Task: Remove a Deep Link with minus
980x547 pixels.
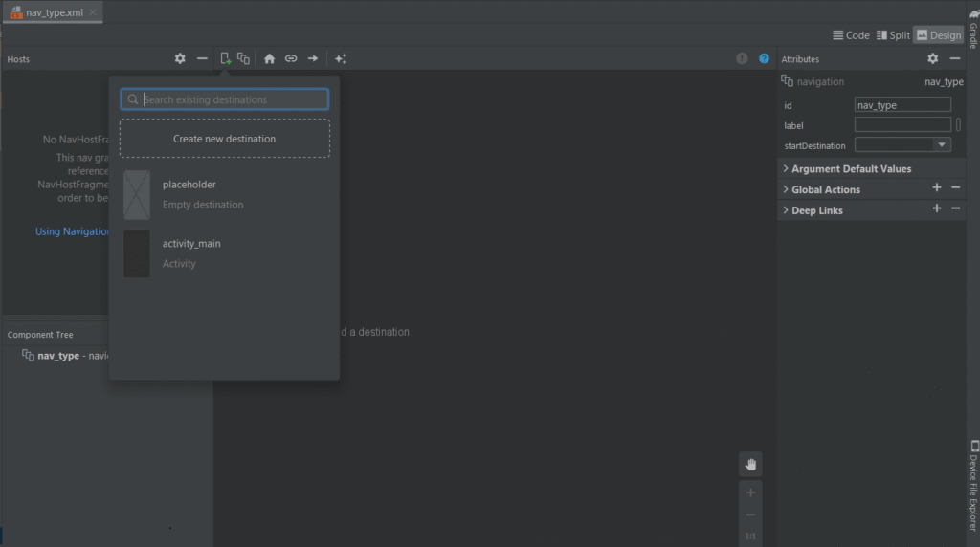Action: (x=956, y=208)
